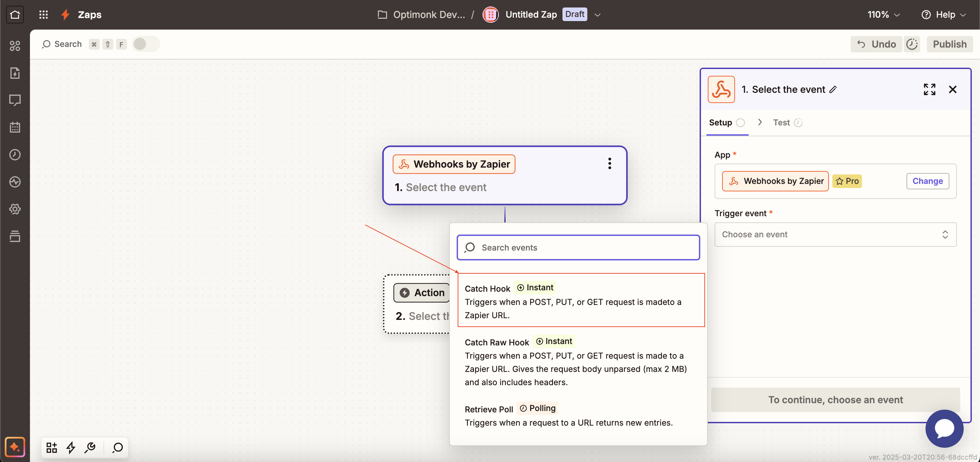Close the step editor panel
Screen dimensions: 980x462
(953, 89)
